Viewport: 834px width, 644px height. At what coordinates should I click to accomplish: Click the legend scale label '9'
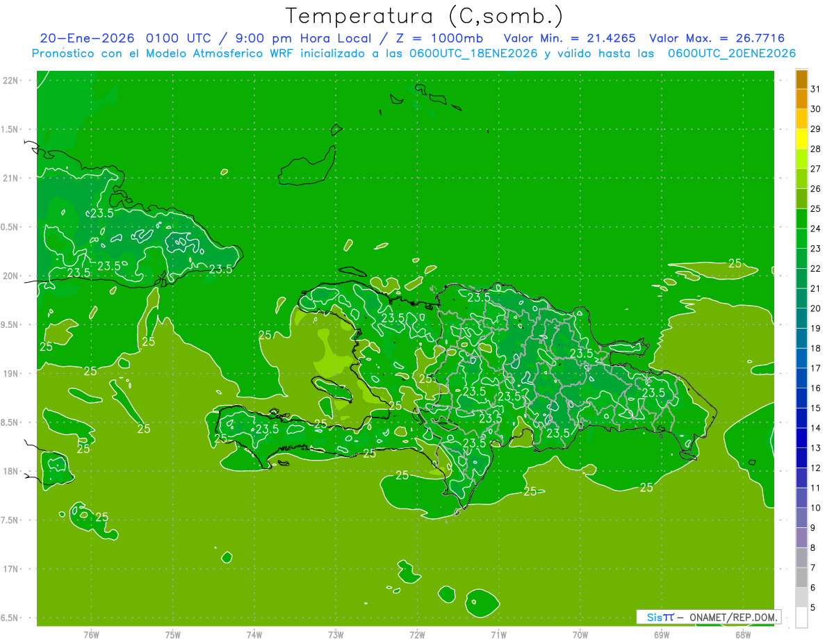coord(813,528)
